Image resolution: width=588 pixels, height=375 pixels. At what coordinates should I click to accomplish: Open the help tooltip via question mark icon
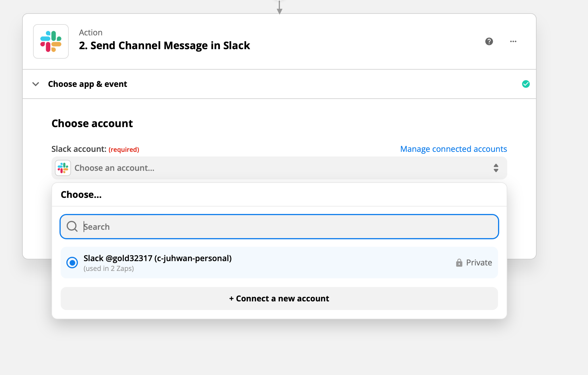click(x=489, y=41)
